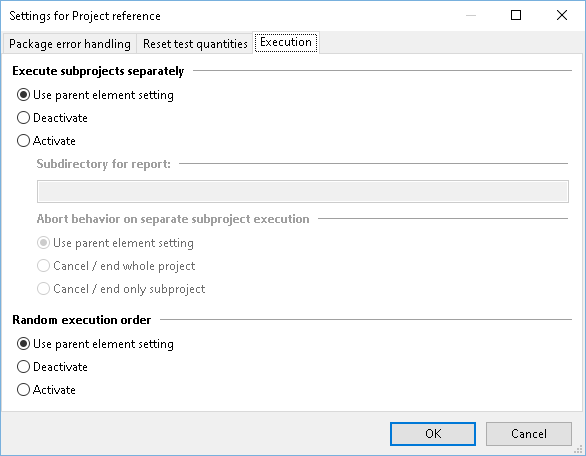Choose Deactivate under Execute subprojects separately
Screen dimensions: 586x456
coord(52,118)
